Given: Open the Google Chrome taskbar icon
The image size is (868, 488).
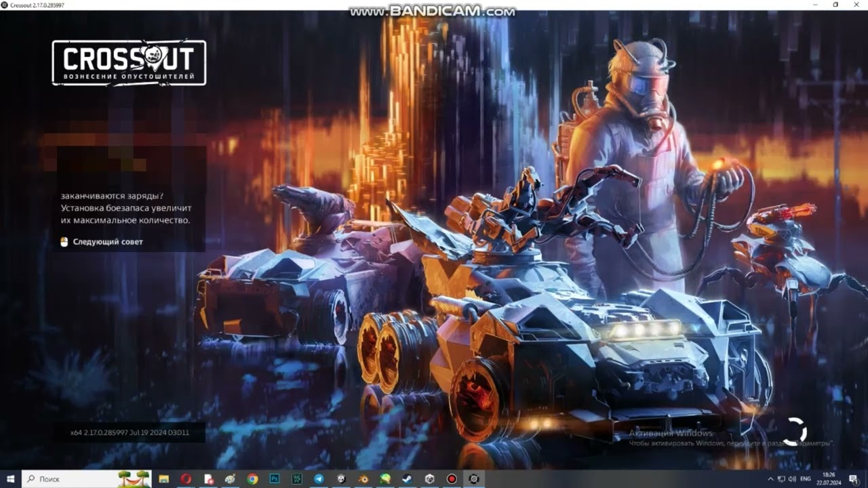Looking at the screenshot, I should (x=252, y=479).
